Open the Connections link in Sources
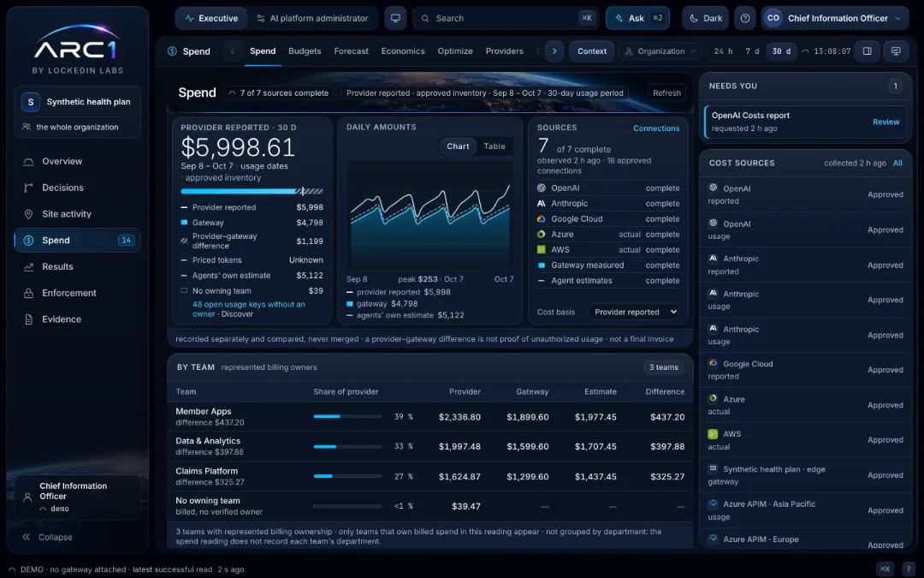Viewport: 924px width, 578px height. point(656,128)
